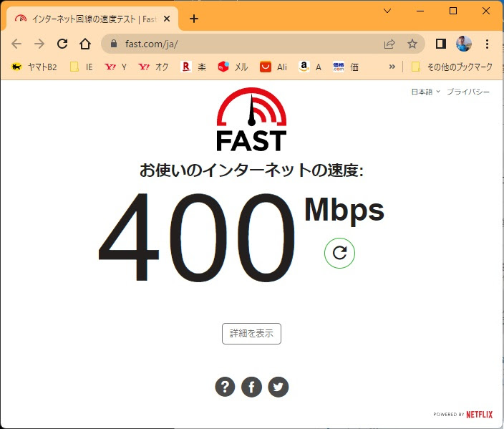Viewport: 504px width, 429px height.
Task: Click the 400 speed result number
Action: [x=196, y=237]
